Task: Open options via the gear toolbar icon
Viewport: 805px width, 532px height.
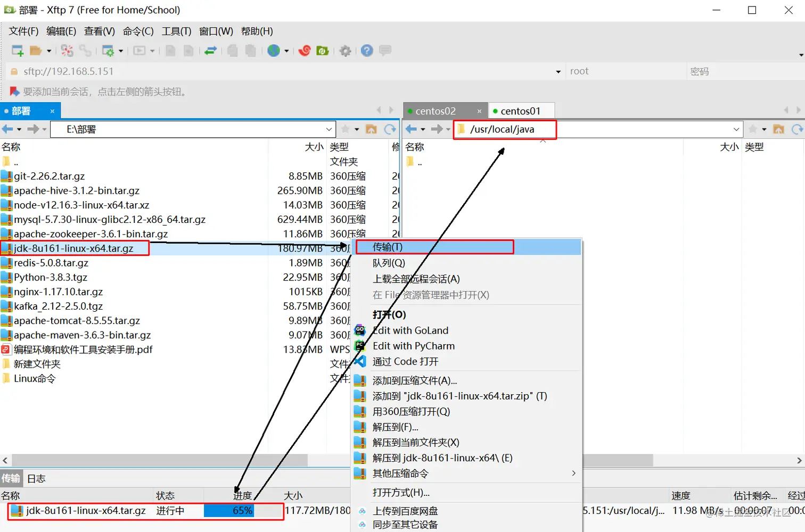Action: 346,51
